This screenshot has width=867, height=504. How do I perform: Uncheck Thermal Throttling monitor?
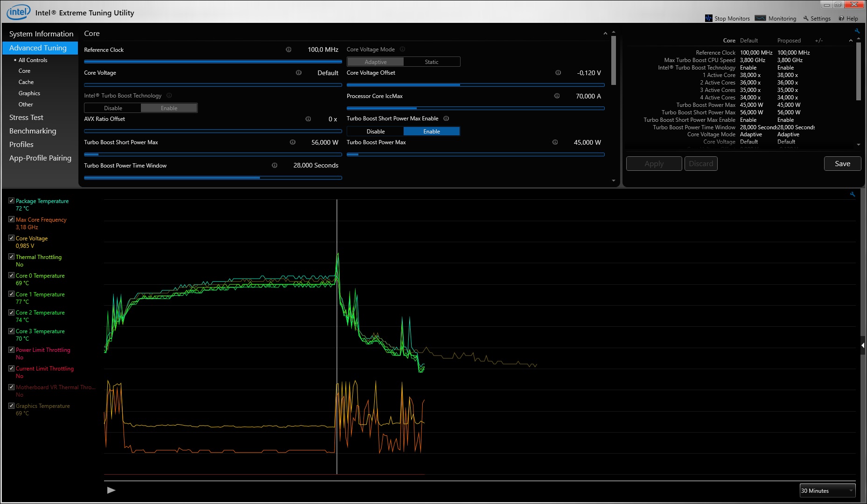click(x=11, y=257)
